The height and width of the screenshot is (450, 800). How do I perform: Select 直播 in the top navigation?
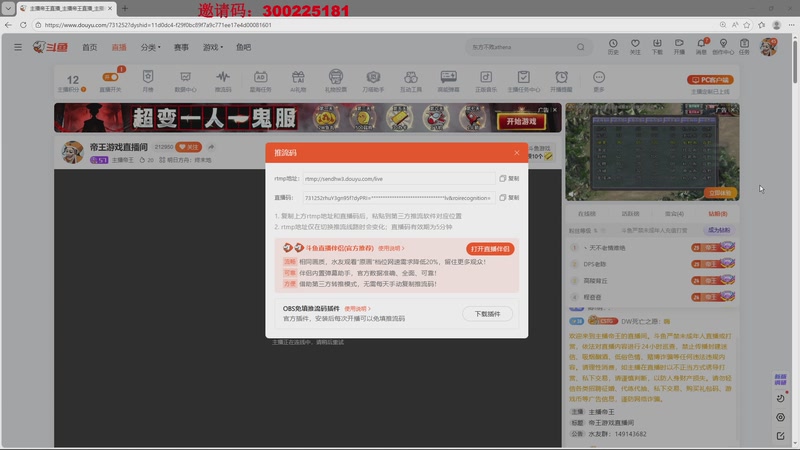click(119, 47)
